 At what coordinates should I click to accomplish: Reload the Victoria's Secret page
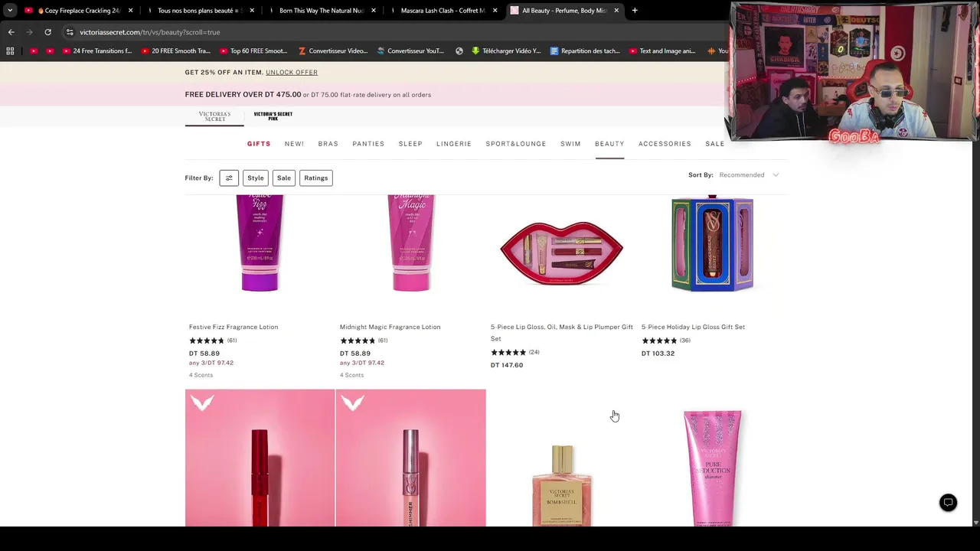point(47,32)
